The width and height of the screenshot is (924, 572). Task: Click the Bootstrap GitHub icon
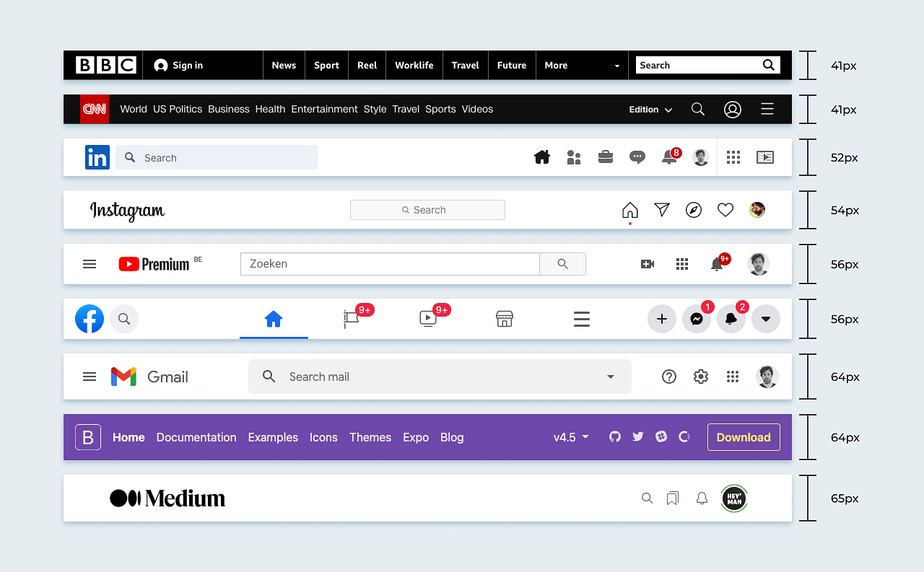pyautogui.click(x=614, y=436)
